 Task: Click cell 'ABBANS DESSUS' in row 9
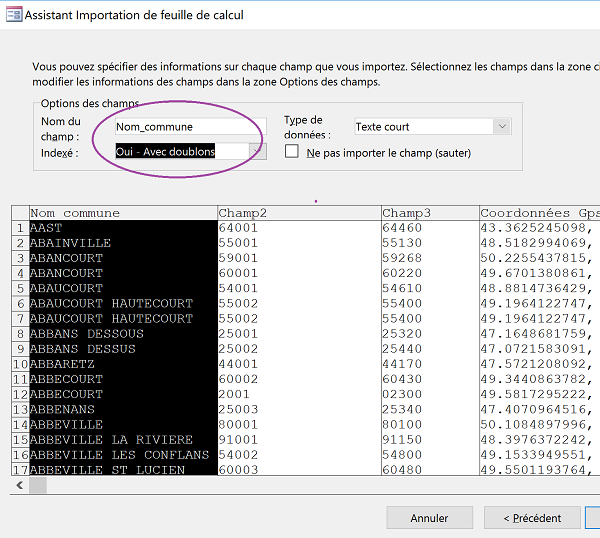point(123,349)
